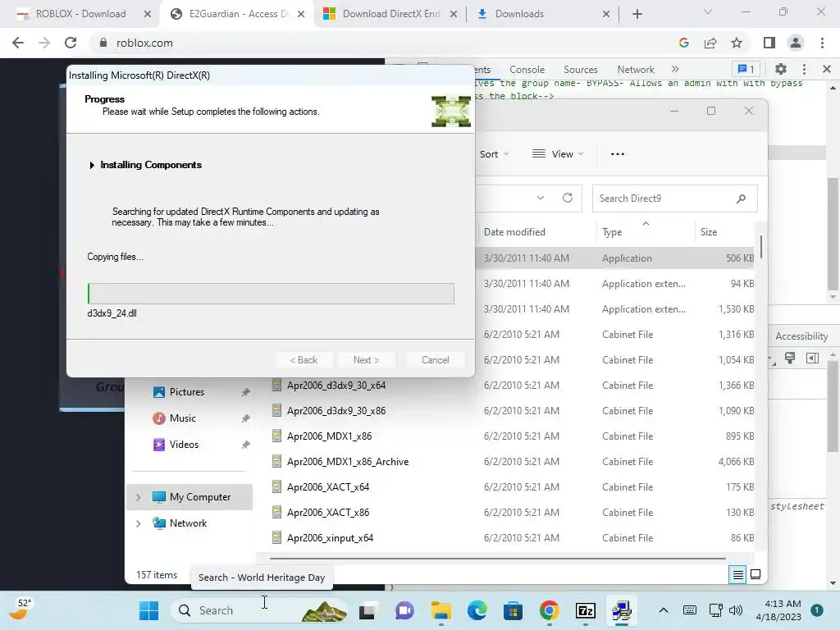Pin toggle beside Videos in sidebar
840x630 pixels.
tap(245, 445)
